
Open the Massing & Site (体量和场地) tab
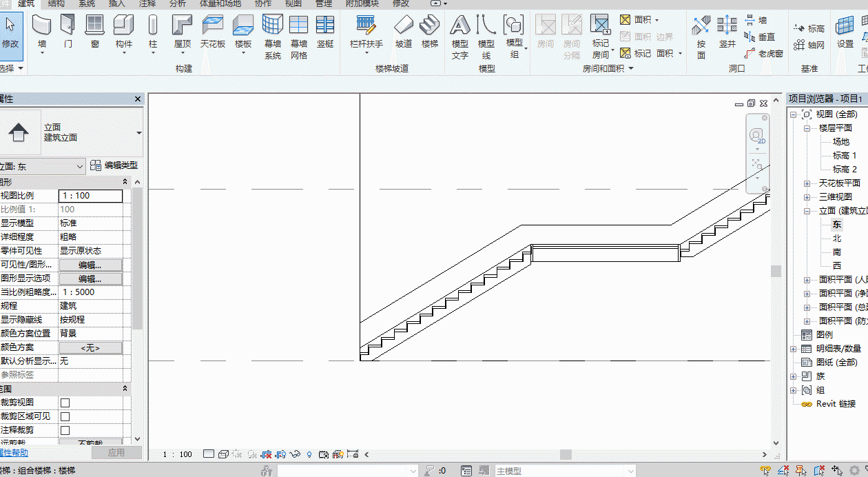[x=220, y=3]
